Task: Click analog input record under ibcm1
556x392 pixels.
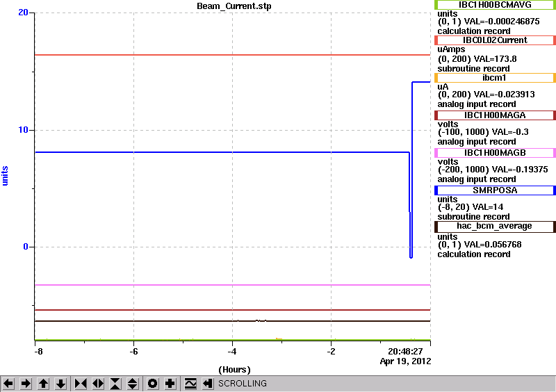Action: [x=477, y=104]
